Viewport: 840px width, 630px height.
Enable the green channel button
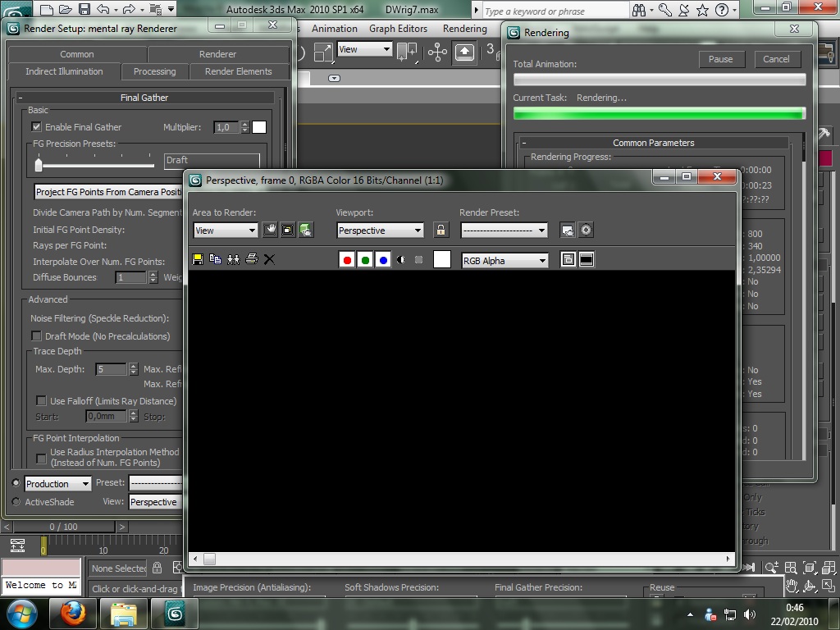click(x=365, y=260)
